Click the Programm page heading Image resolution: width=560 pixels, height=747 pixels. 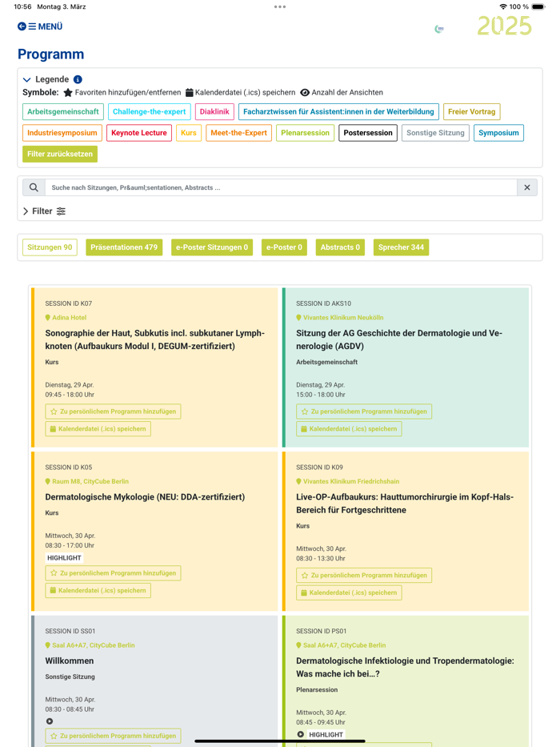click(x=51, y=54)
